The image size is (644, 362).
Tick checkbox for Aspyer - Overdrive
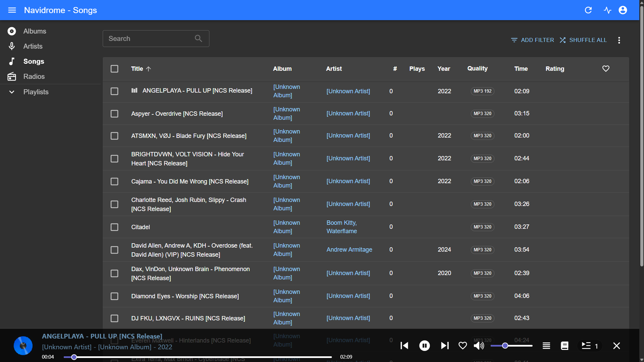[114, 114]
